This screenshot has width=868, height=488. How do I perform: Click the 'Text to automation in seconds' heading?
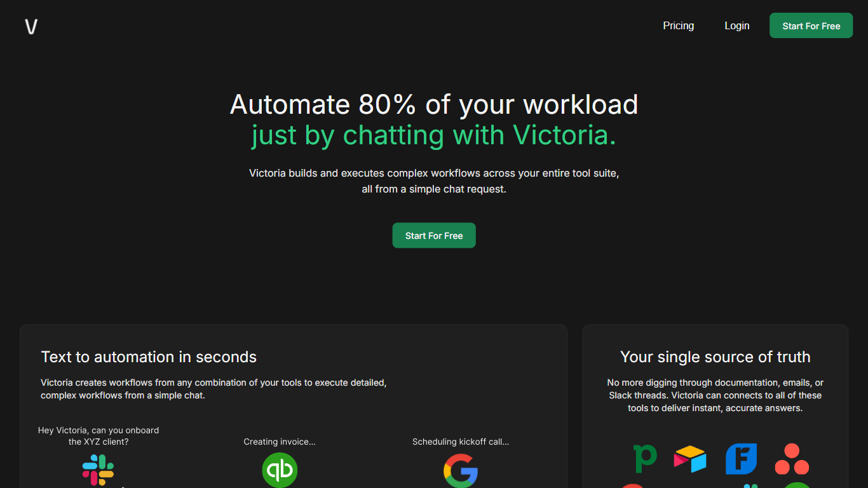[149, 357]
